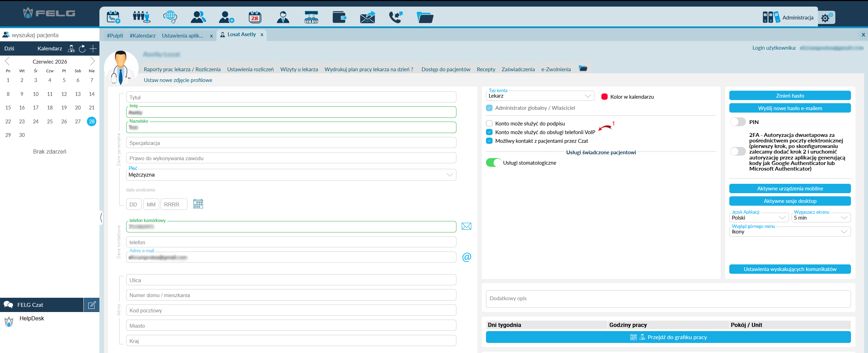Screen dimensions: 868x353
Task: Open Ustawienia rozliczeń section
Action: (x=250, y=69)
